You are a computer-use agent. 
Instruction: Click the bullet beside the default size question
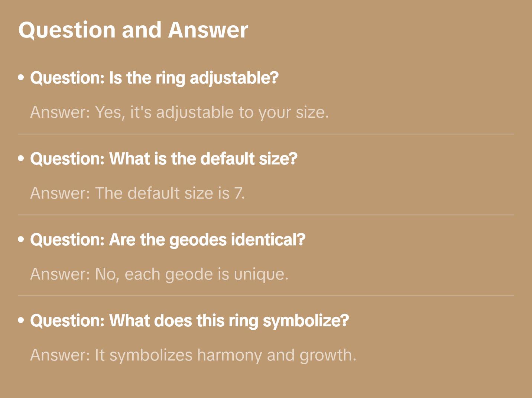click(x=21, y=159)
